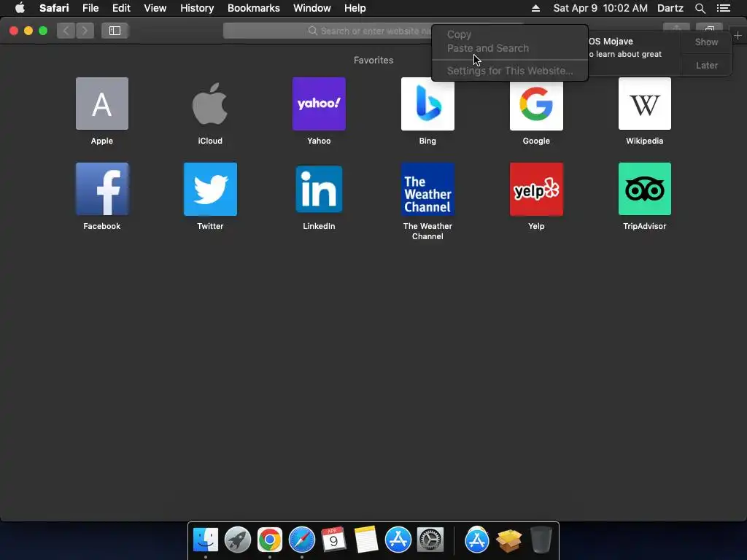Open the iCloud favorite

[210, 104]
